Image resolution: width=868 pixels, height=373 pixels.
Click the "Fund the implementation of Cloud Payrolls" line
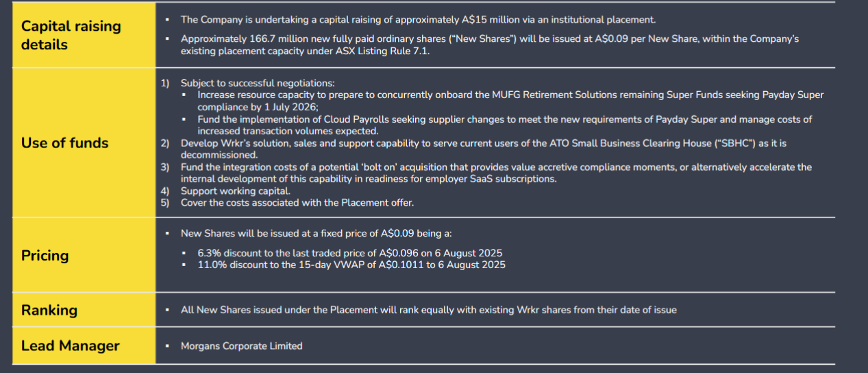tap(504, 119)
